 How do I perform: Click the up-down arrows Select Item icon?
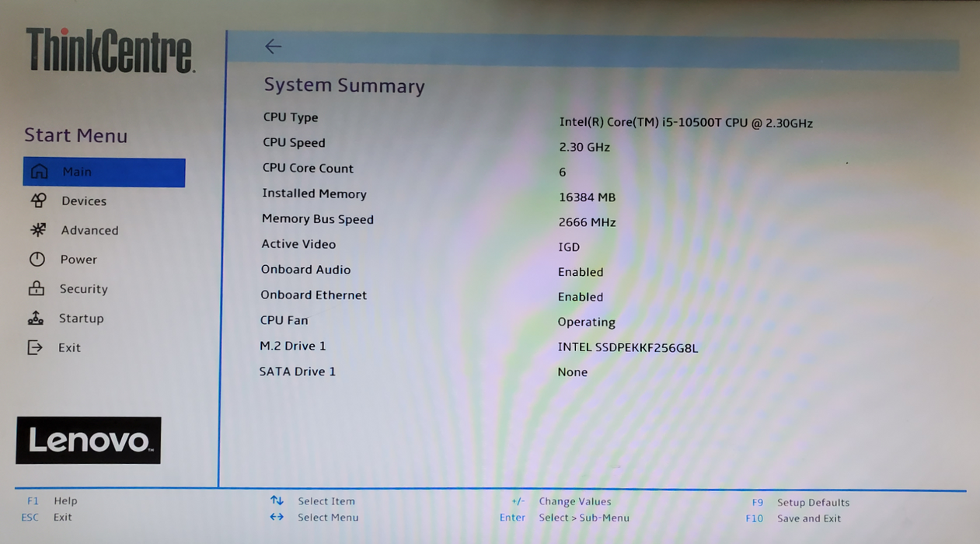pos(277,501)
